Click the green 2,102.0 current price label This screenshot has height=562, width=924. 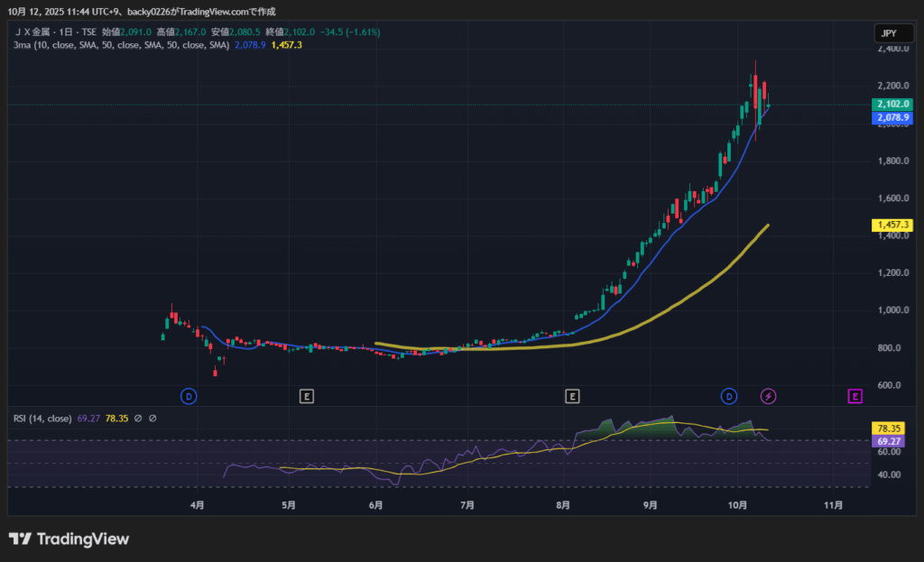pyautogui.click(x=892, y=105)
